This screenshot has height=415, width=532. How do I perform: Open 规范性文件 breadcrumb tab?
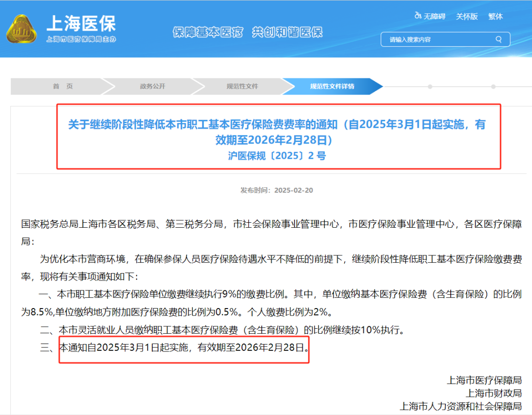[x=242, y=86]
